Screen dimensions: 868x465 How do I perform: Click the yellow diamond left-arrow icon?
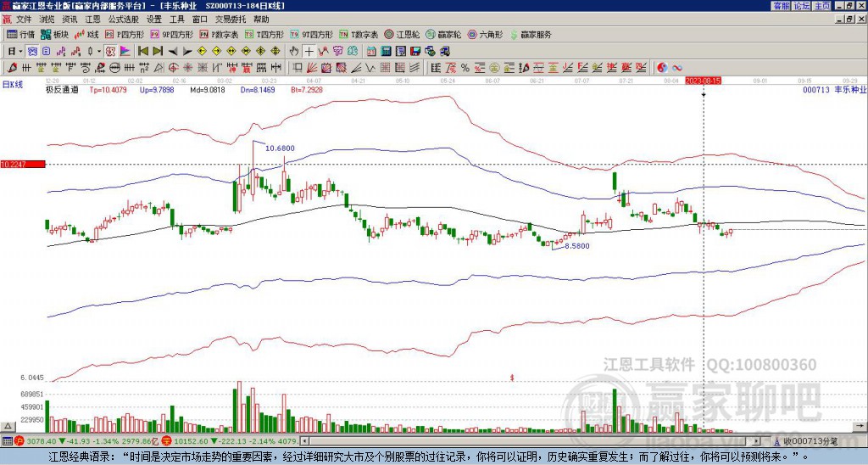(x=202, y=51)
